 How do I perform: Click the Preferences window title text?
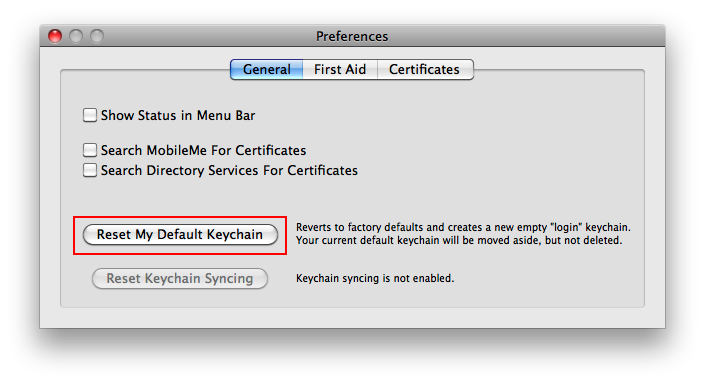click(x=352, y=36)
